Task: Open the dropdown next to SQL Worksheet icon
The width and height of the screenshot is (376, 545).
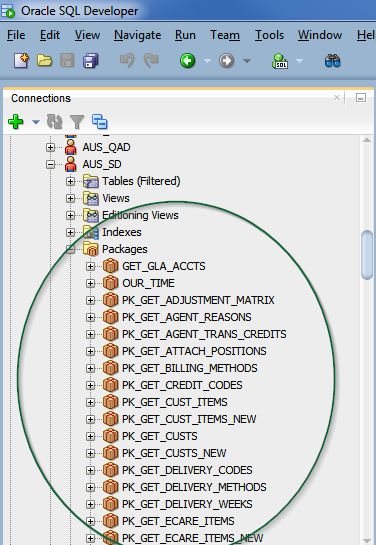Action: point(299,61)
